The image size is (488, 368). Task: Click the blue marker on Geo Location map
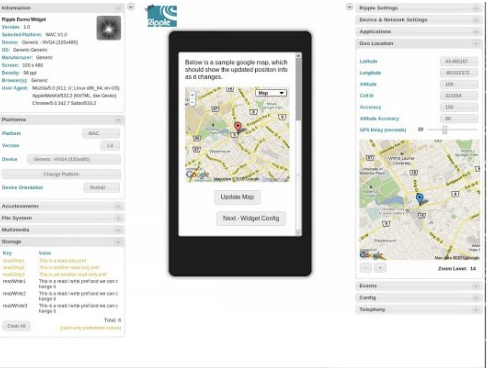[x=420, y=199]
